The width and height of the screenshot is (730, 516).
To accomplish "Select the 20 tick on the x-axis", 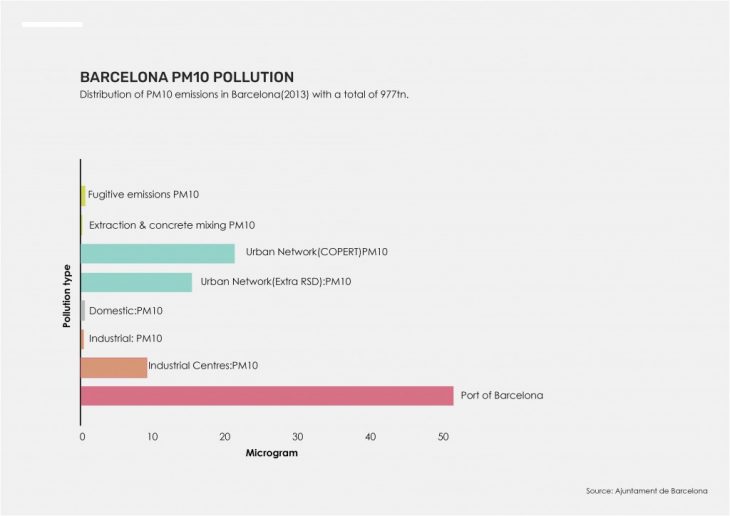I will click(226, 437).
